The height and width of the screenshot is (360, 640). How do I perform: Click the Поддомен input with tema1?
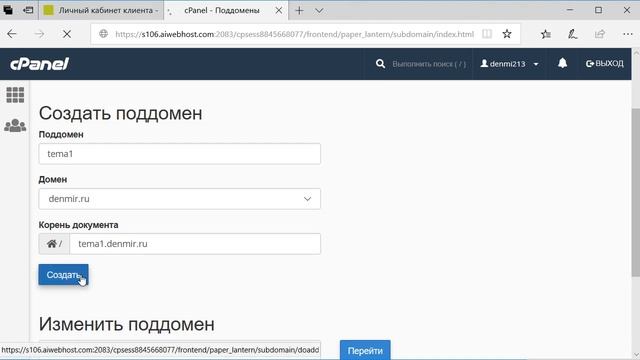pos(180,154)
